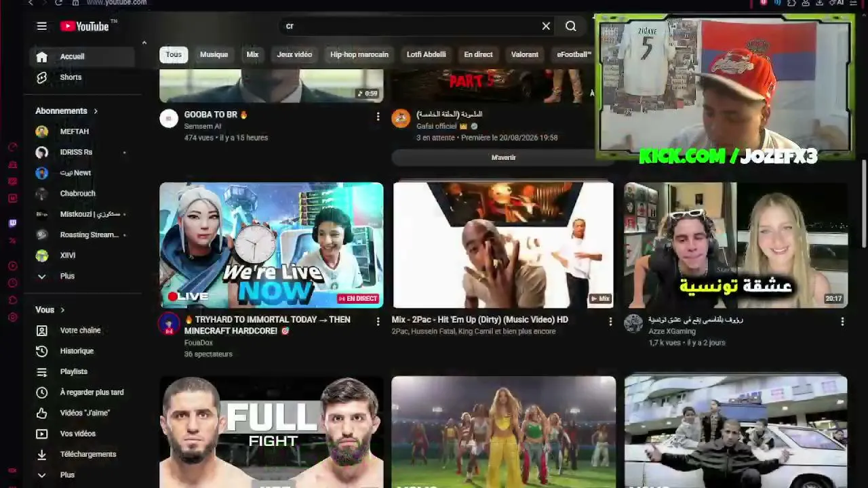The height and width of the screenshot is (488, 868).
Task: Select the Valorant filter chip
Action: coord(525,55)
